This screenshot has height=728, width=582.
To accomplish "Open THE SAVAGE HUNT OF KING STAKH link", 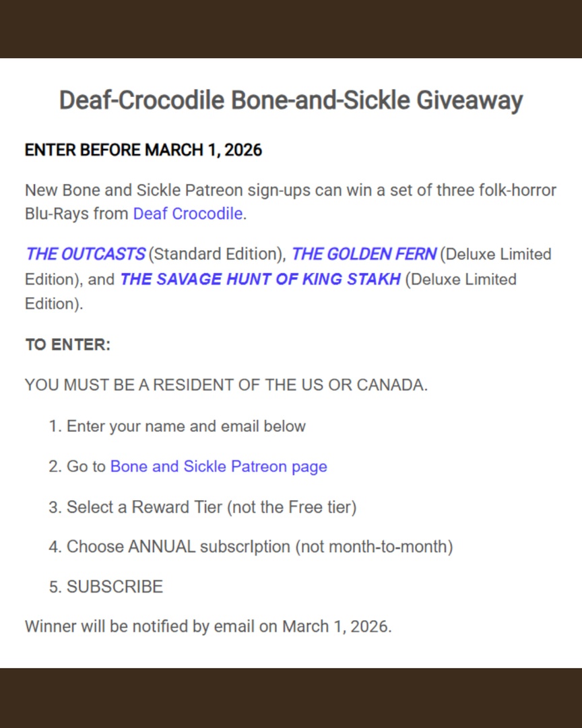I will pyautogui.click(x=260, y=279).
